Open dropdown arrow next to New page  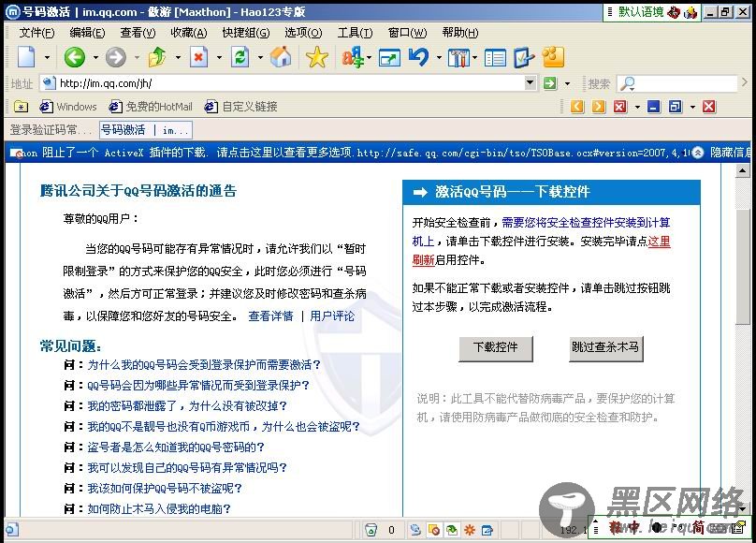pos(47,57)
